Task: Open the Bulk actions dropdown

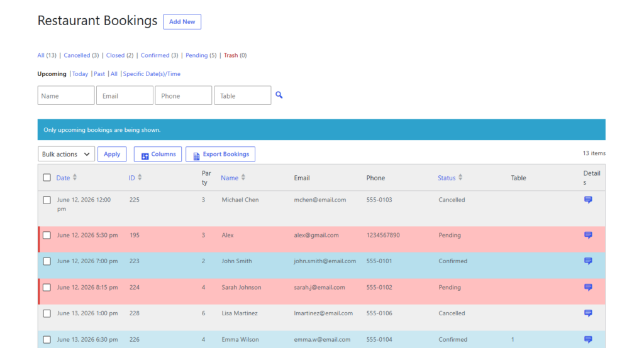Action: coord(66,154)
